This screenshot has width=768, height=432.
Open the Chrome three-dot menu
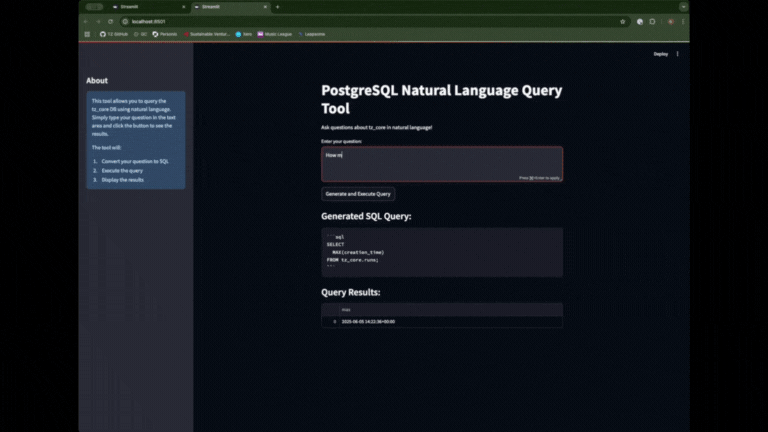click(683, 22)
